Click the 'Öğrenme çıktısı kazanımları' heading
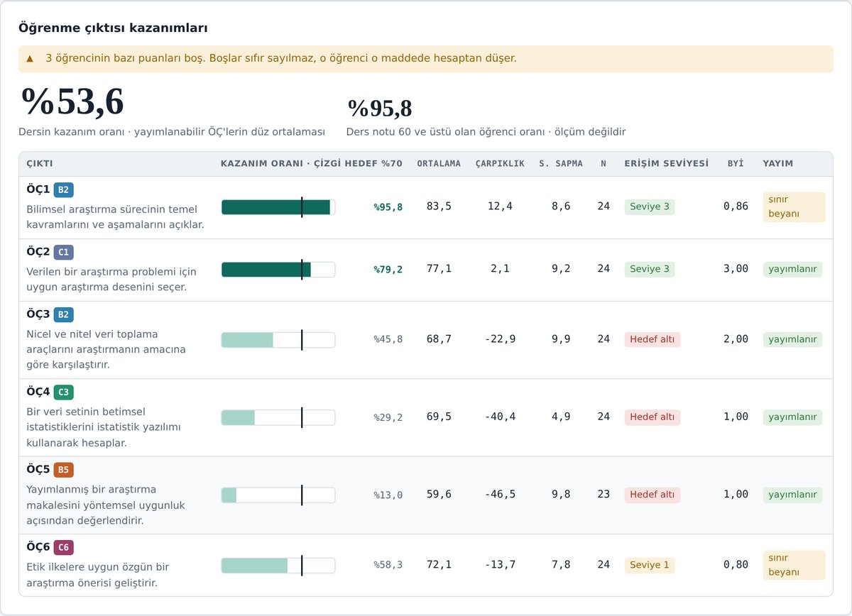The height and width of the screenshot is (616, 852). pyautogui.click(x=113, y=28)
